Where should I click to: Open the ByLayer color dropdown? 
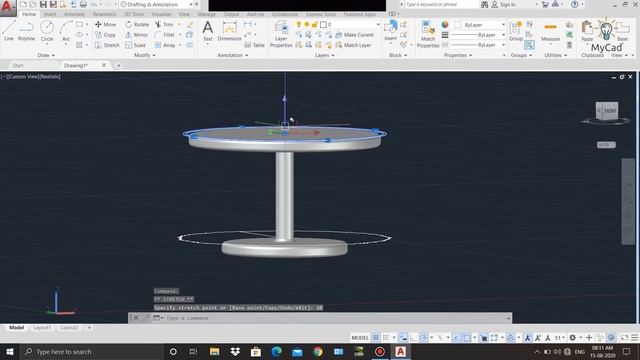pos(479,25)
